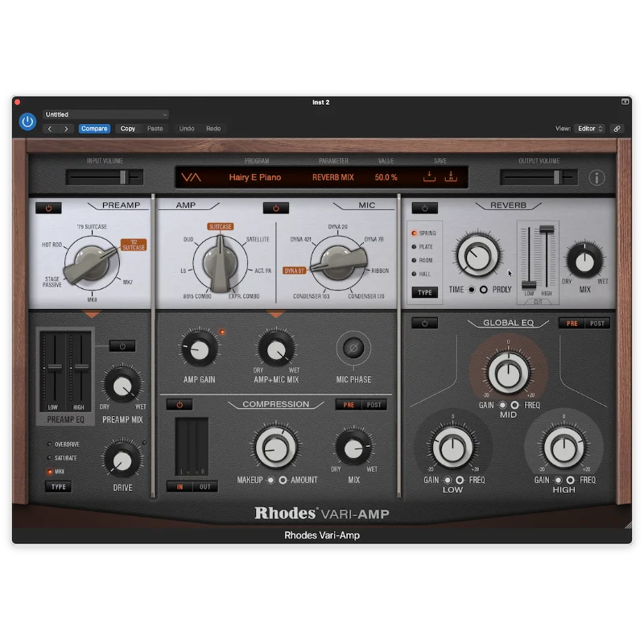Image resolution: width=644 pixels, height=644 pixels.
Task: Select compression AMOUNT knob mode
Action: (283, 480)
